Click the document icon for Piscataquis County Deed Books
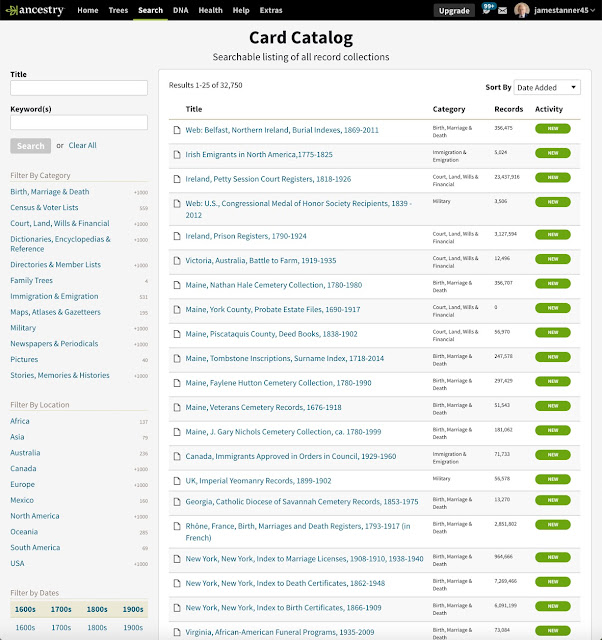The height and width of the screenshot is (640, 602). tap(177, 334)
